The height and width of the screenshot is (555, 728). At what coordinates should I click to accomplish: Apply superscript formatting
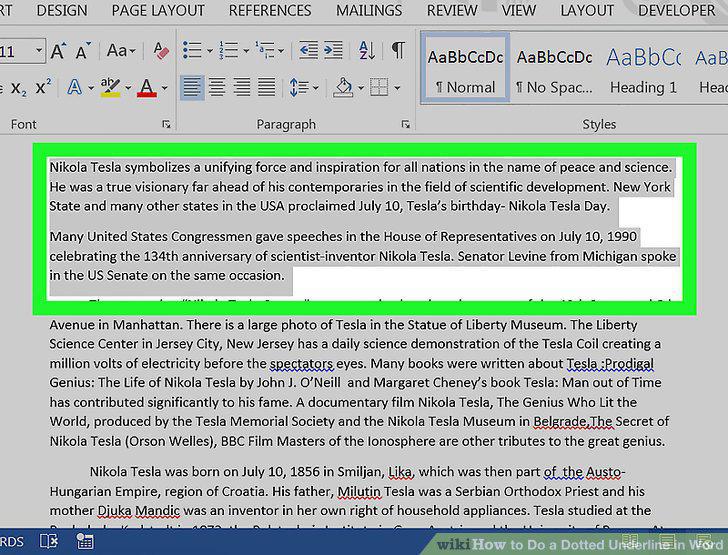43,87
